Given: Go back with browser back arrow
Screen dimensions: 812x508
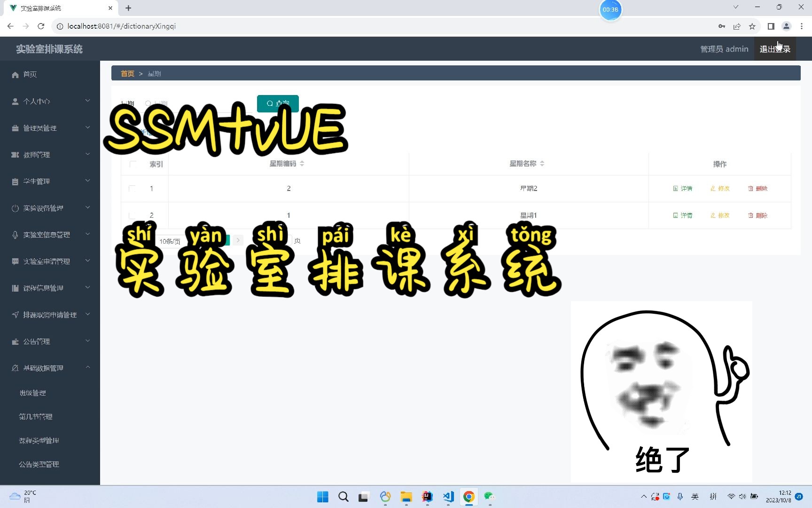Looking at the screenshot, I should point(10,26).
